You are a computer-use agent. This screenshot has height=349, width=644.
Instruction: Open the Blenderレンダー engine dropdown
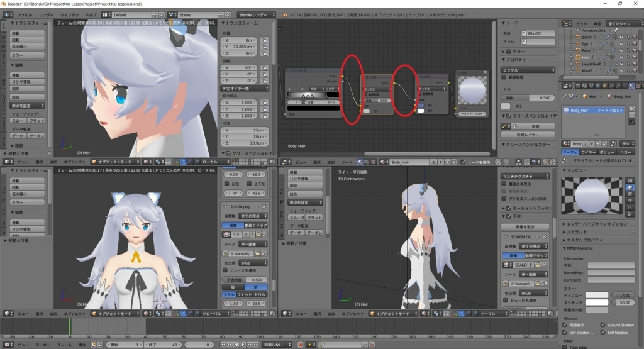[x=257, y=15]
